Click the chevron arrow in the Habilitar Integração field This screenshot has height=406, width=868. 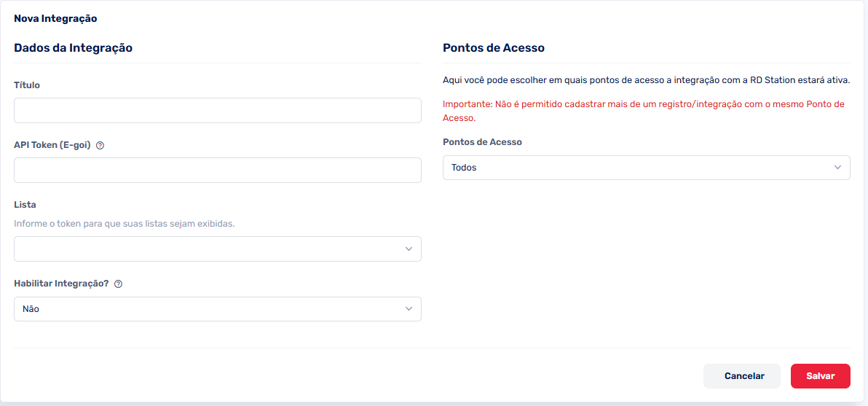[409, 309]
